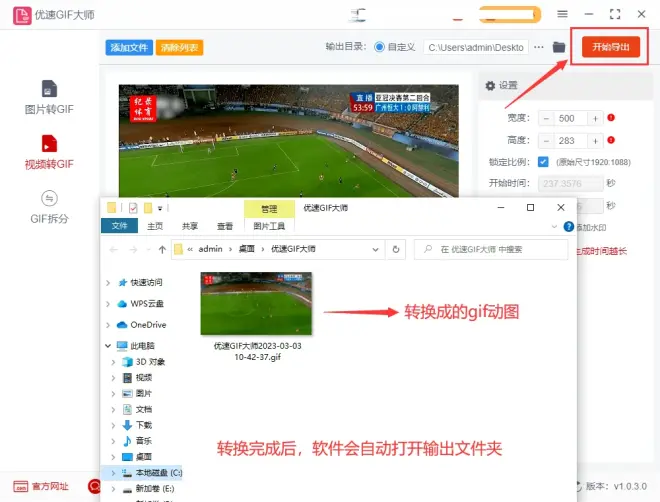Click the Explorer refresh button
Image resolution: width=660 pixels, height=502 pixels.
coord(396,250)
